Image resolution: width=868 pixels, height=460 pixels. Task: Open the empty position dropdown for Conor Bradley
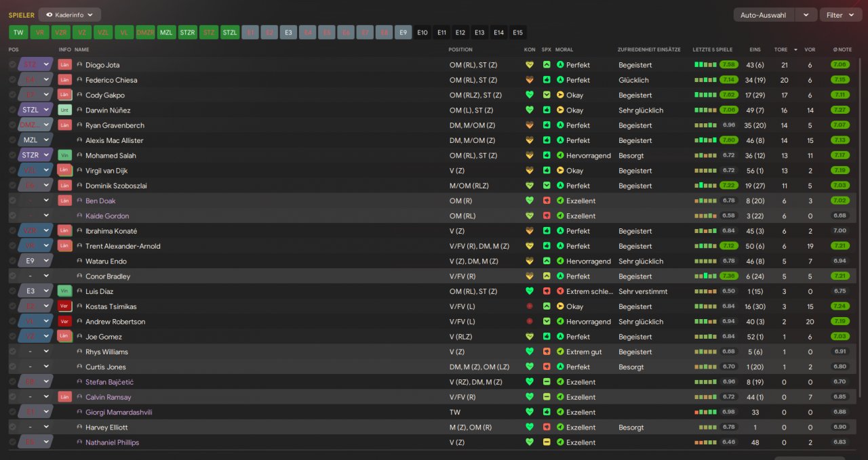pos(35,276)
